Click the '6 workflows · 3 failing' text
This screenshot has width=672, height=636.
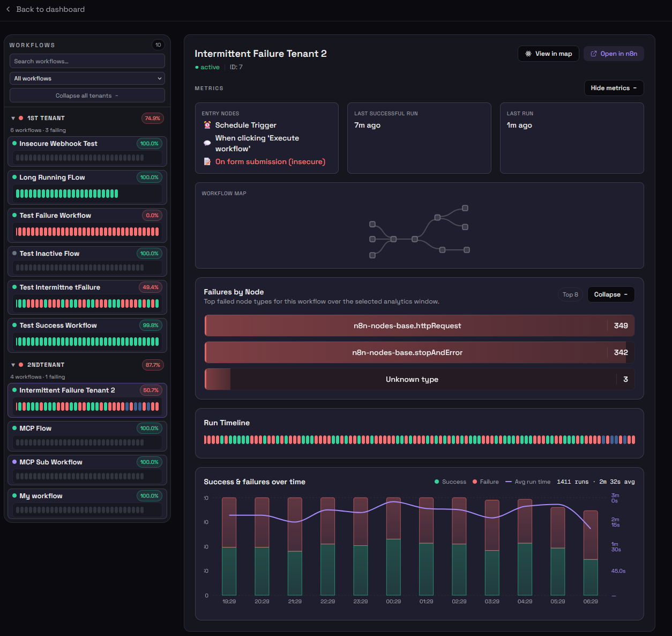click(38, 130)
